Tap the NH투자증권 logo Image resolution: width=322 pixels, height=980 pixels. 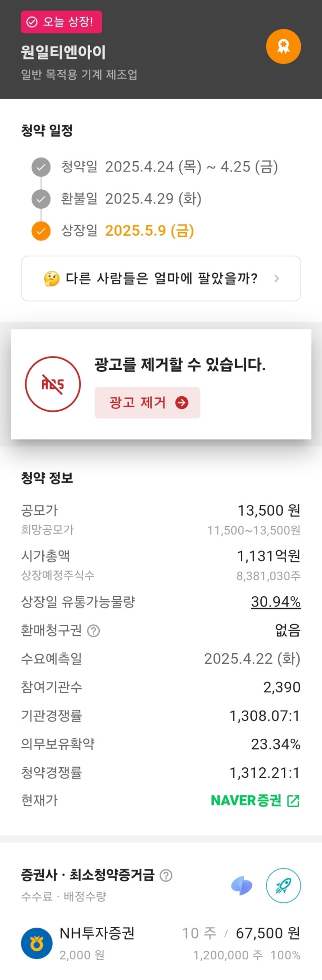[x=37, y=943]
